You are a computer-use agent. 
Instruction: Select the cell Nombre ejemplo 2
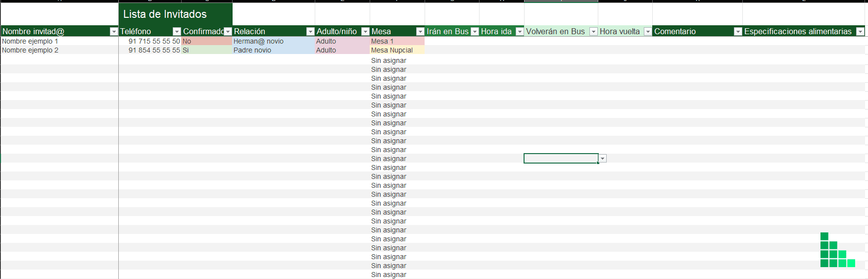59,50
